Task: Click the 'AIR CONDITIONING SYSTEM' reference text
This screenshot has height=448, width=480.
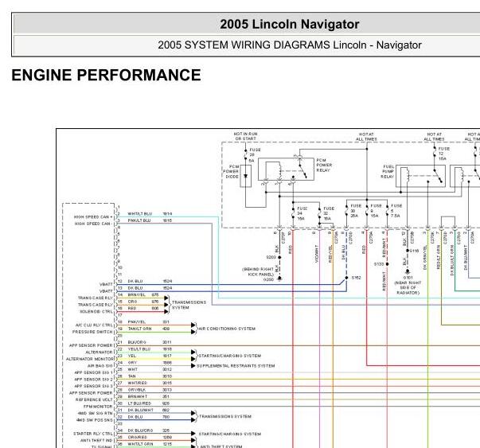Action: [227, 329]
